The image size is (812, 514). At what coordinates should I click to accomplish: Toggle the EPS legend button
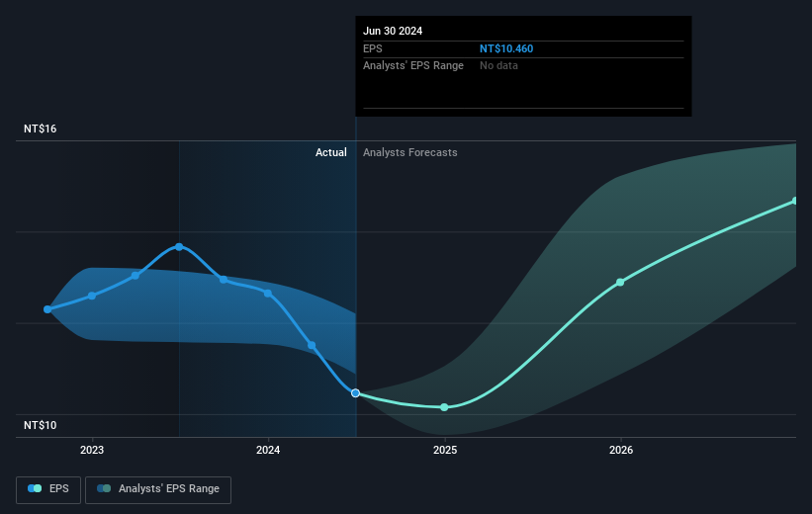tap(48, 489)
